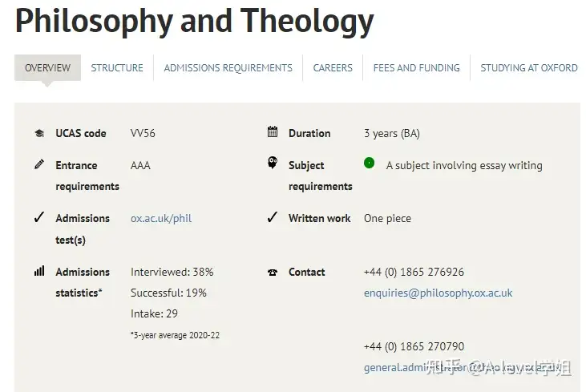Click the telephone icon next to Contact

coord(273,272)
